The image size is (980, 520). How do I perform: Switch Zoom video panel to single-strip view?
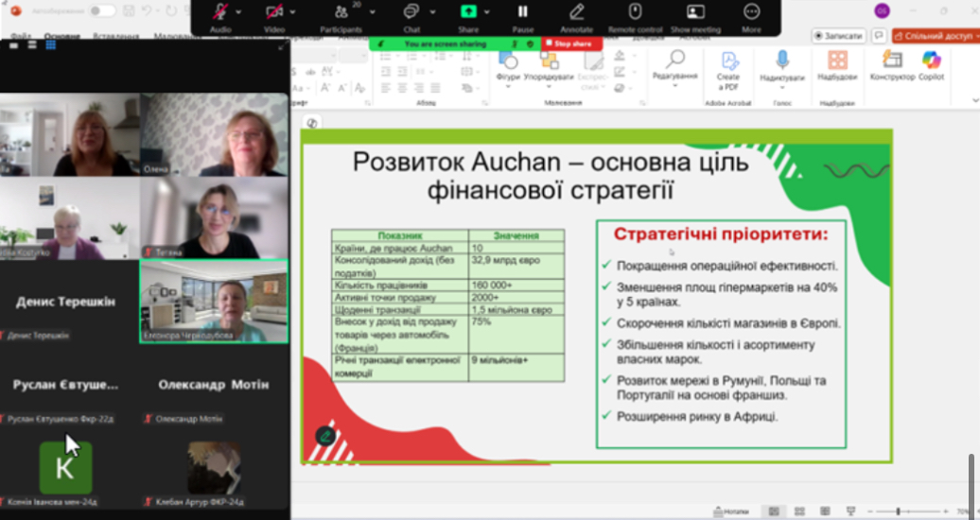pos(14,45)
